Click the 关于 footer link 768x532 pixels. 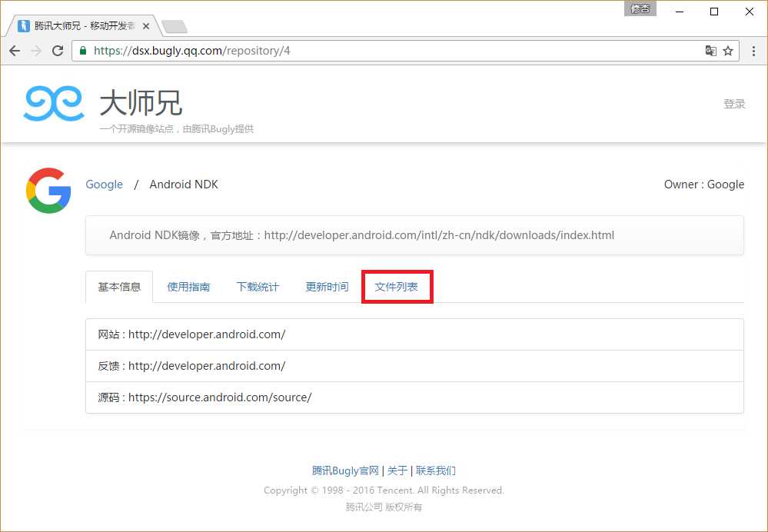coord(397,470)
